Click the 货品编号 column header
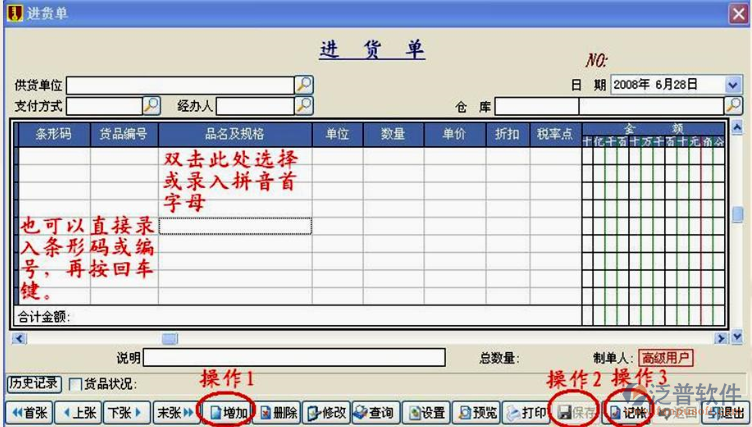752x427 pixels. click(124, 134)
